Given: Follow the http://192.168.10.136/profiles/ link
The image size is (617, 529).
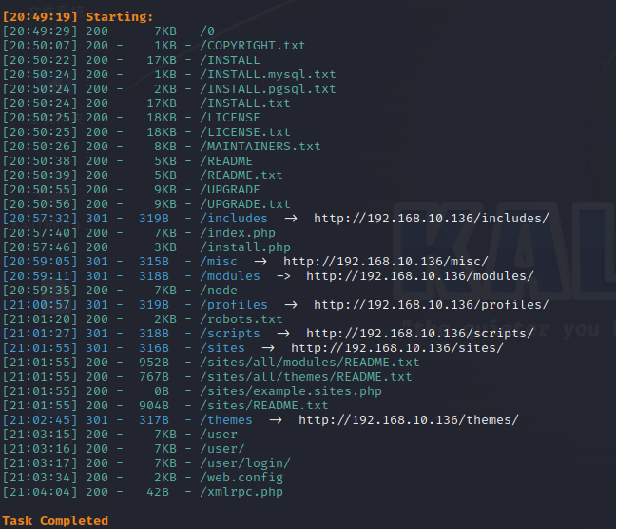Looking at the screenshot, I should point(432,305).
